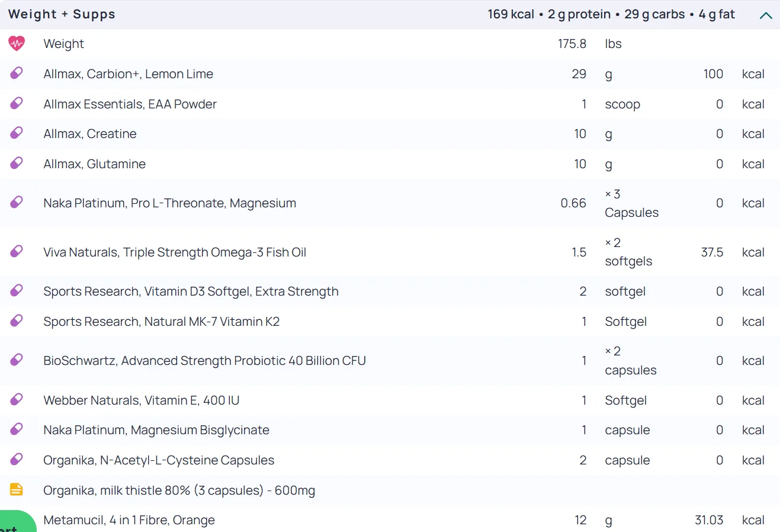Click the pill icon for Vitamin D3 Softgel
This screenshot has height=532, width=780.
[17, 291]
